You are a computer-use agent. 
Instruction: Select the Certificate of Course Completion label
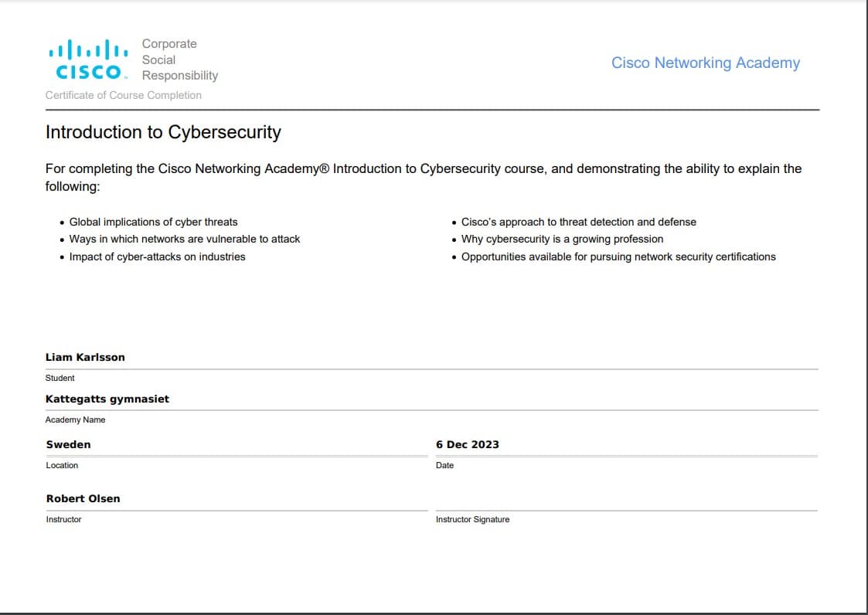pyautogui.click(x=124, y=95)
